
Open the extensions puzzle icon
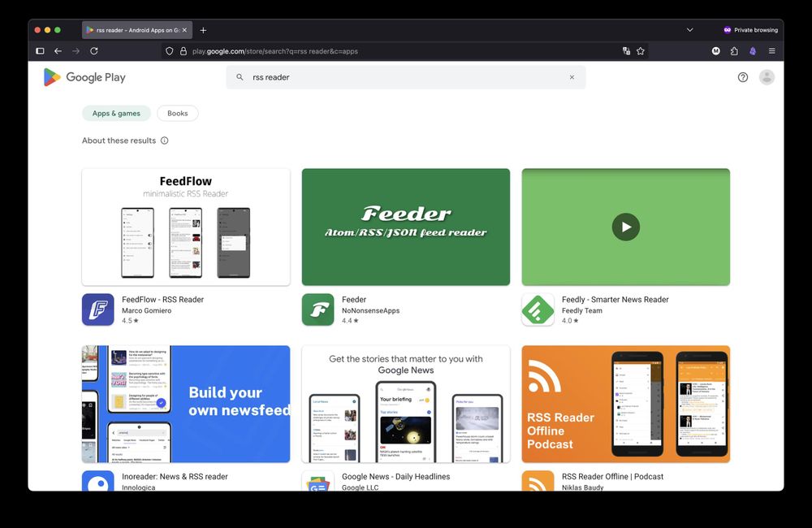(x=734, y=51)
